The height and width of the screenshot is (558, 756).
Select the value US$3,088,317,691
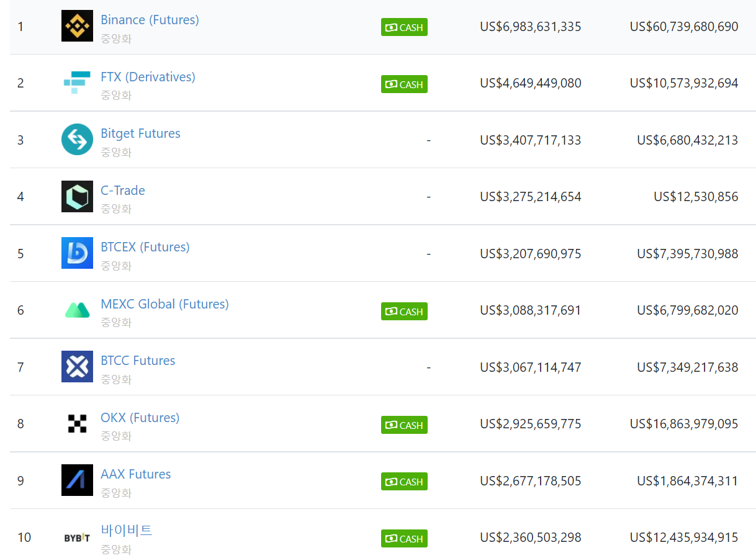coord(531,310)
